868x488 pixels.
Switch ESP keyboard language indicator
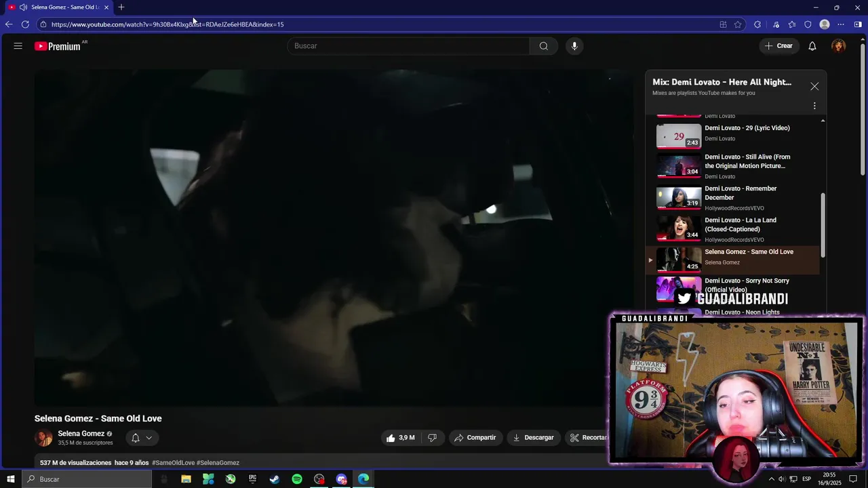(807, 479)
